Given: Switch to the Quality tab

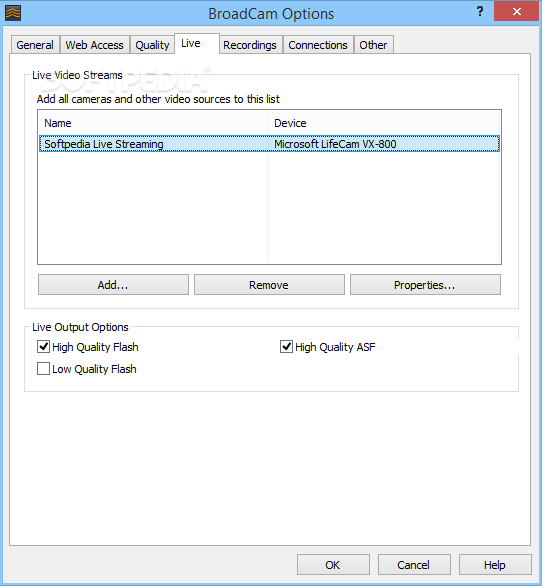Looking at the screenshot, I should pyautogui.click(x=152, y=45).
